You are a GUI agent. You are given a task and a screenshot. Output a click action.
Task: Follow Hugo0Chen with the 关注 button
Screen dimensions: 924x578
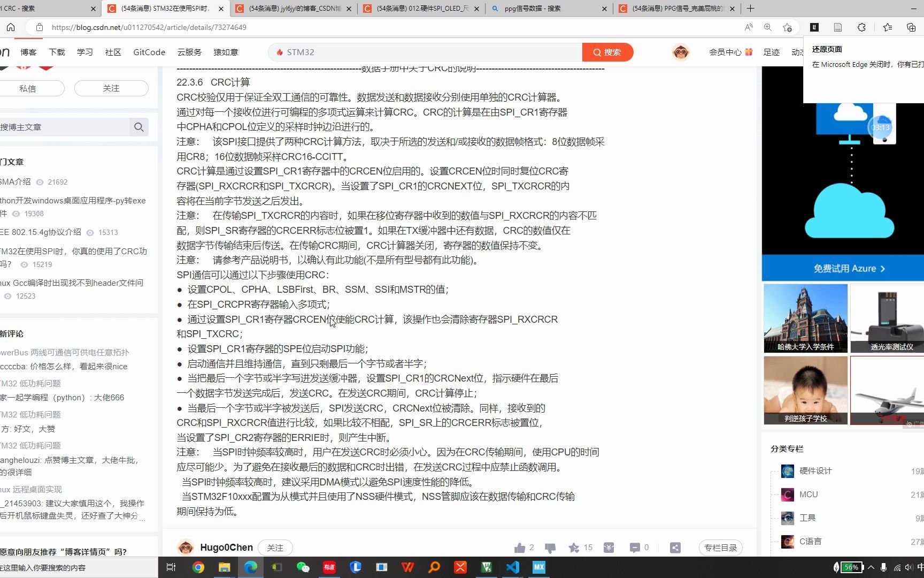275,547
